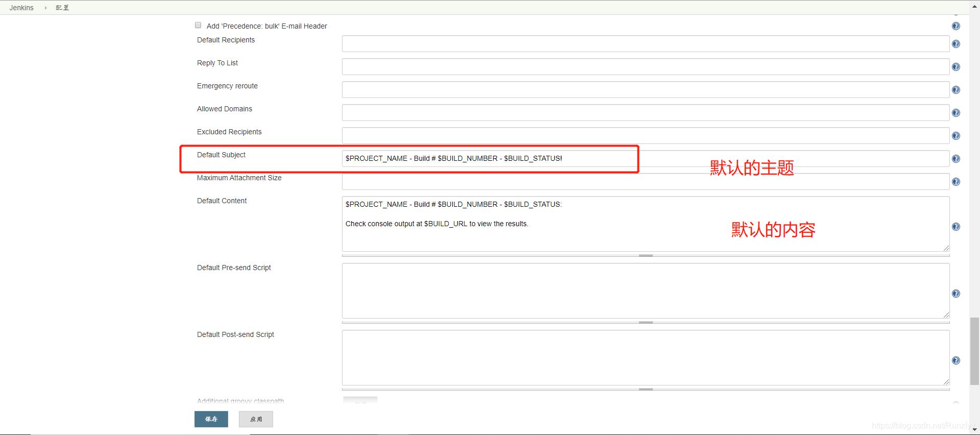Open help icon for Default Subject
This screenshot has width=980, height=435.
coord(956,159)
